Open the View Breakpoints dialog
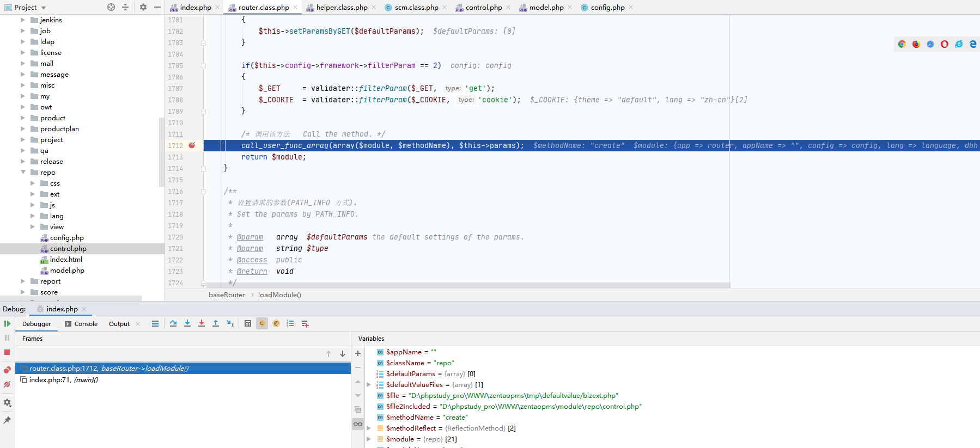The width and height of the screenshot is (980, 448). tap(7, 370)
